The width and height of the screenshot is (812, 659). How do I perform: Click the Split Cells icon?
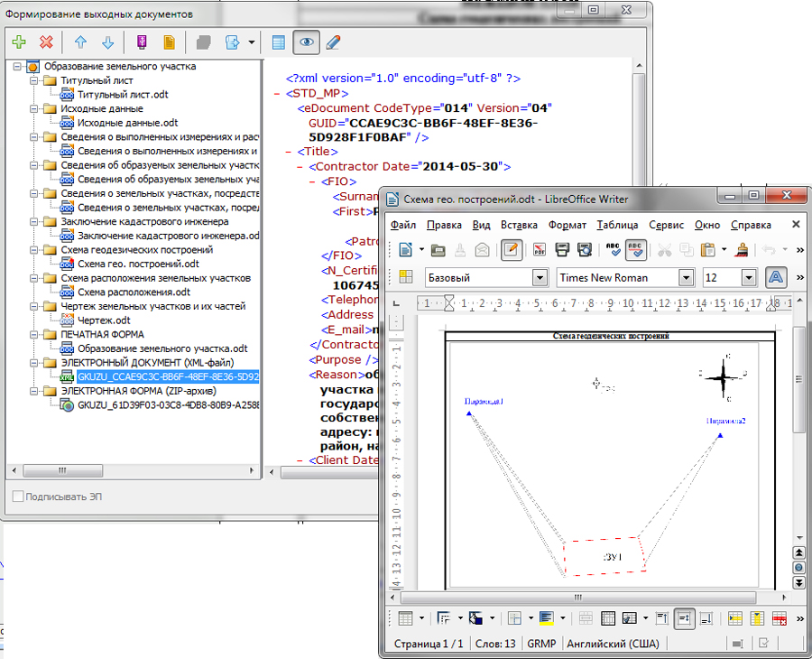(608, 618)
